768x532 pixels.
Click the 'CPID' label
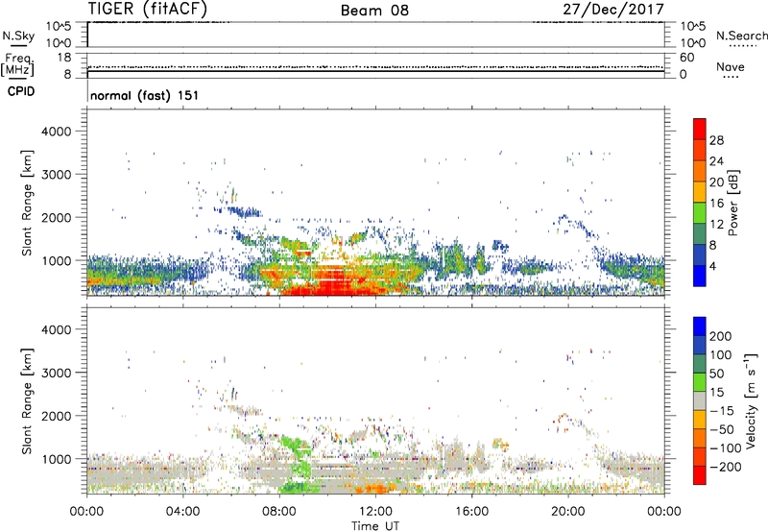(21, 91)
